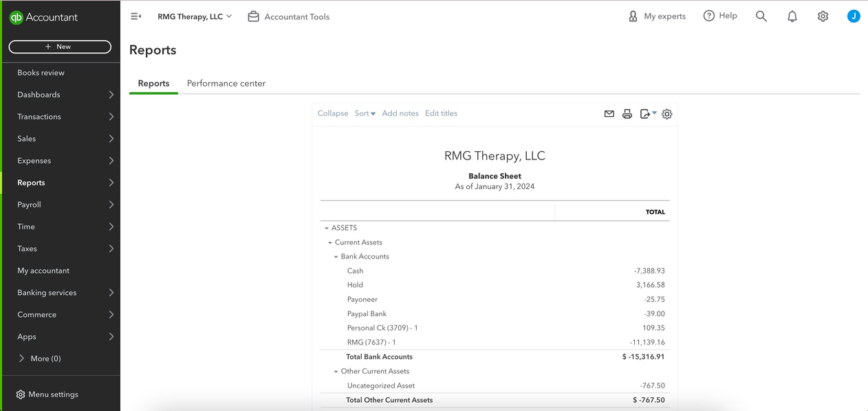
Task: Collapse the ASSETS section
Action: pyautogui.click(x=327, y=228)
